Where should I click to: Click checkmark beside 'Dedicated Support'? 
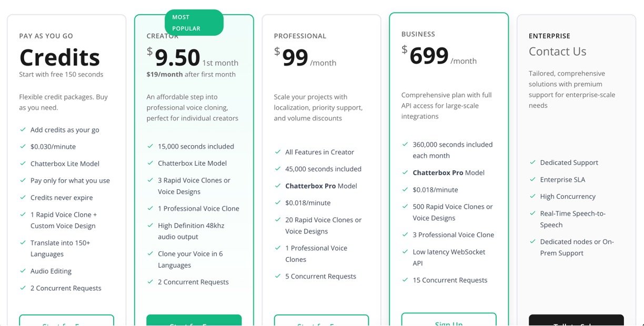pos(532,162)
